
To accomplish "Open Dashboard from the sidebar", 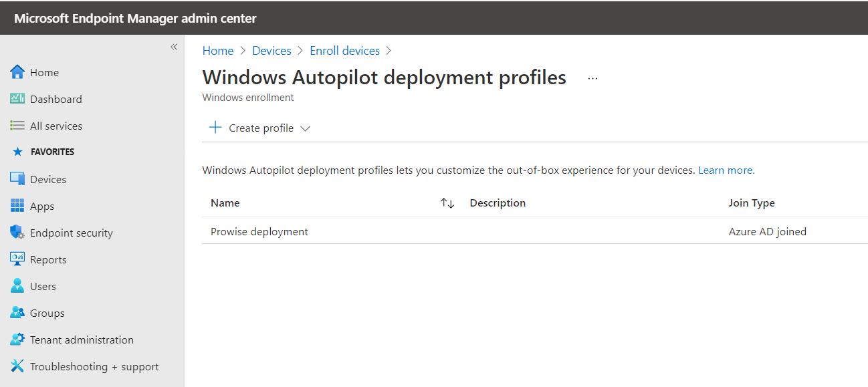I will tap(56, 99).
